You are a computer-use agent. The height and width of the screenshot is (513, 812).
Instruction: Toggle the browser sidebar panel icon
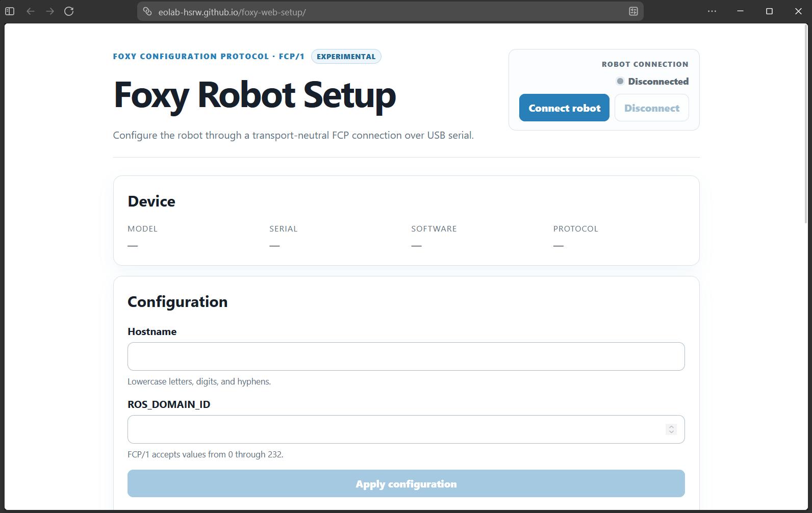pyautogui.click(x=10, y=11)
